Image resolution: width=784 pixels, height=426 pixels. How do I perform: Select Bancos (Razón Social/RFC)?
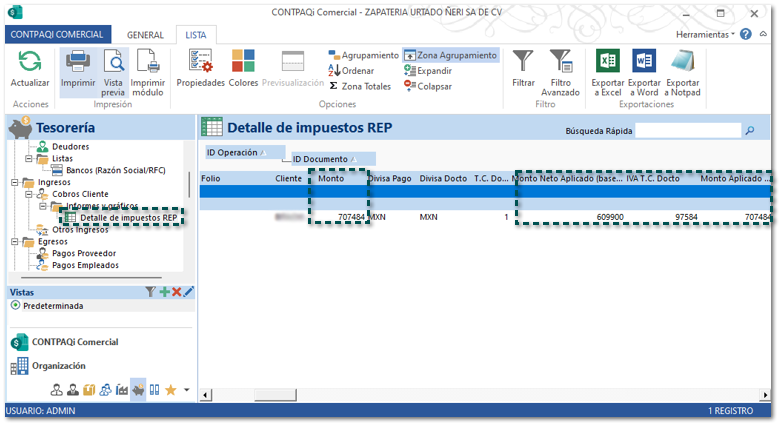(116, 170)
